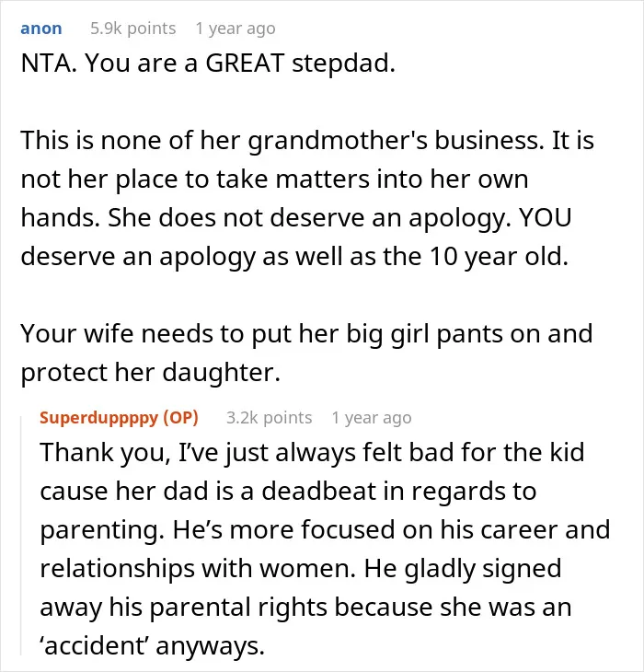
Task: Click the paragraph about big girl pants
Action: (x=306, y=353)
